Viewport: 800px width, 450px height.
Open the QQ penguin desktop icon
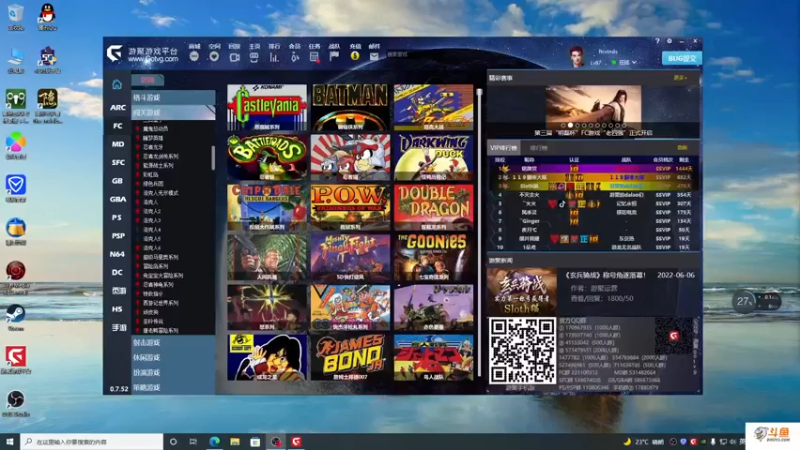pyautogui.click(x=47, y=17)
